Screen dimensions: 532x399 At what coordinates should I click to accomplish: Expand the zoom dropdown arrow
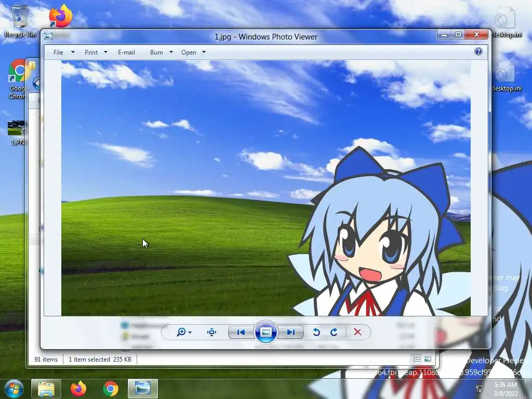tap(190, 332)
